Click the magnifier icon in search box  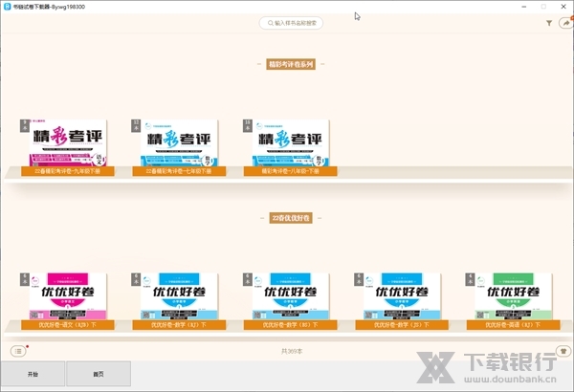268,23
